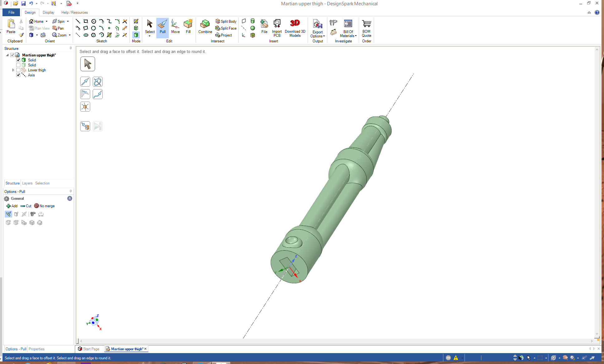The width and height of the screenshot is (604, 364).
Task: Enable the Lower thigh visibility checkbox
Action: click(x=18, y=70)
